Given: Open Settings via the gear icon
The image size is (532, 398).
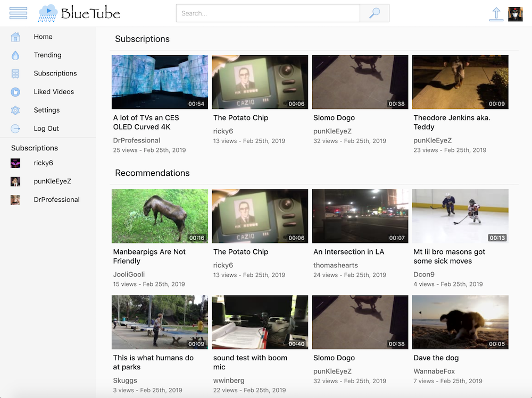Looking at the screenshot, I should coord(15,110).
